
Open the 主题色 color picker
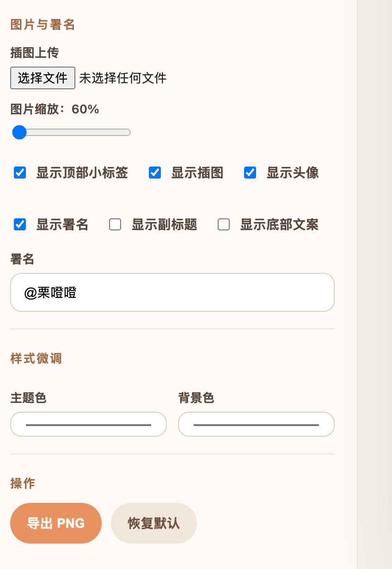click(x=88, y=424)
